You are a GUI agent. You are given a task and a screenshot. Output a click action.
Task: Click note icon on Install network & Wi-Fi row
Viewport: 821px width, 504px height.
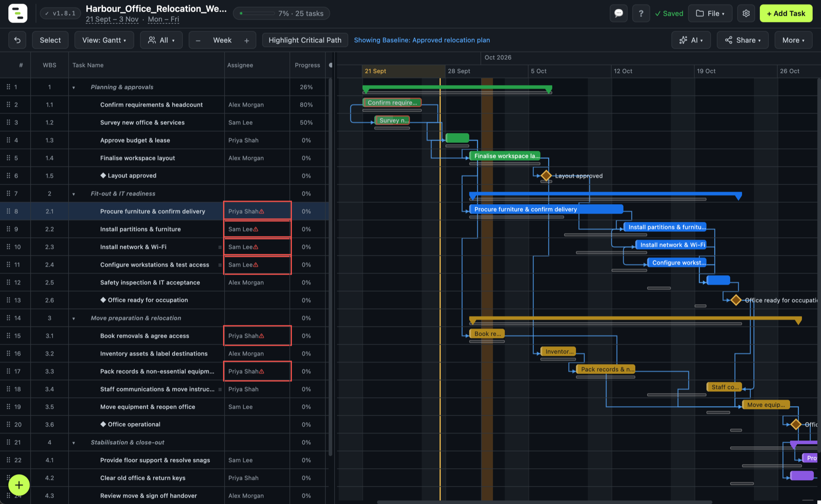point(220,247)
